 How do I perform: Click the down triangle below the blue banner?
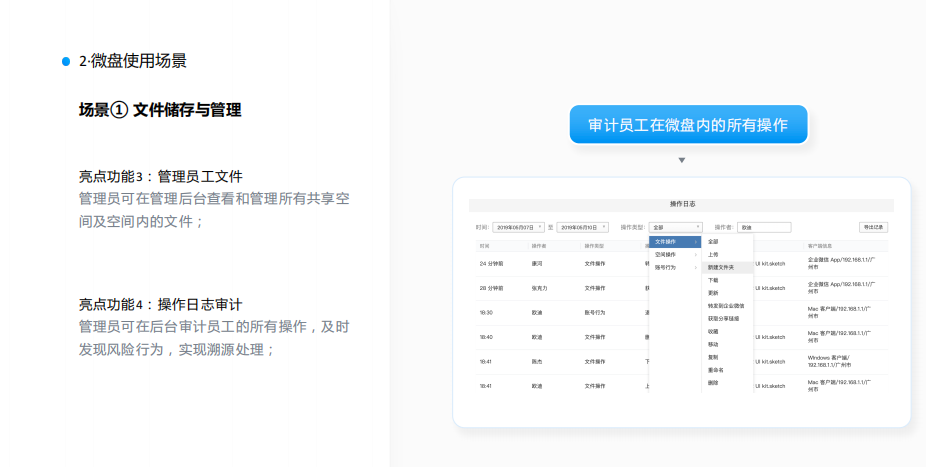click(682, 160)
